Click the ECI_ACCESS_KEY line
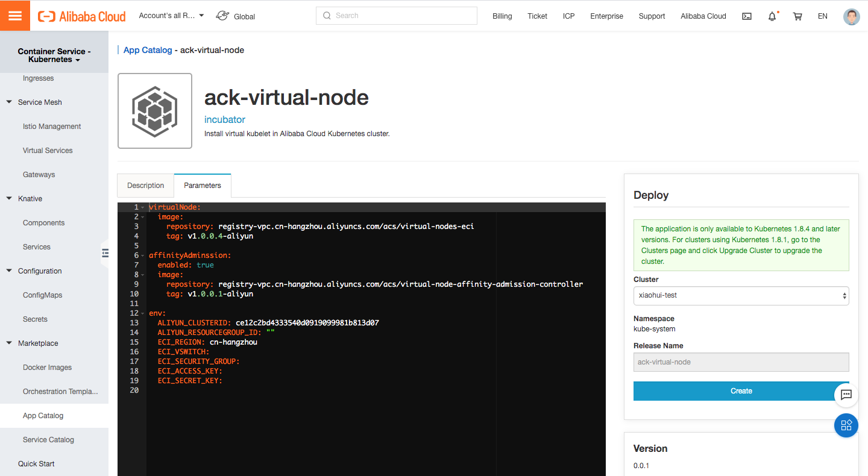Image resolution: width=868 pixels, height=476 pixels. [190, 371]
